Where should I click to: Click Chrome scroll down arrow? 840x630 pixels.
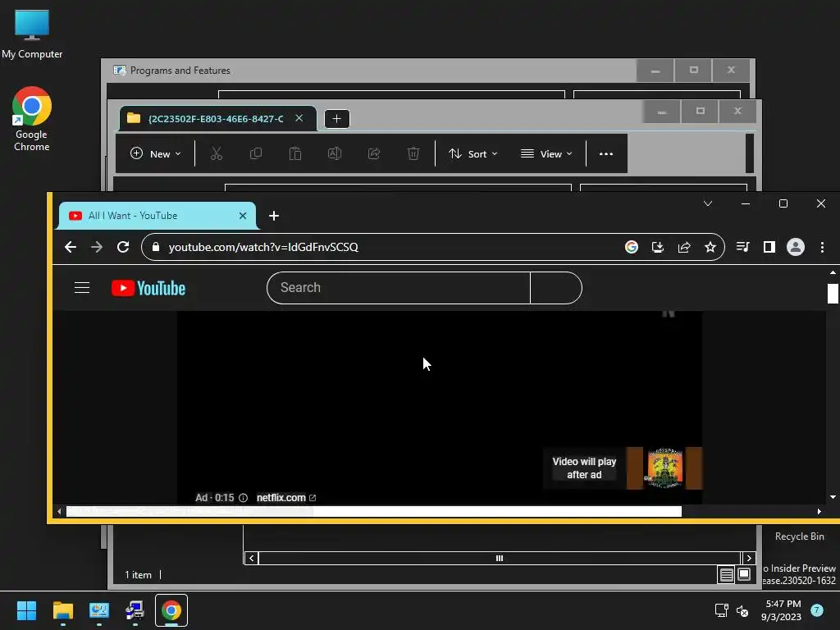coord(833,496)
